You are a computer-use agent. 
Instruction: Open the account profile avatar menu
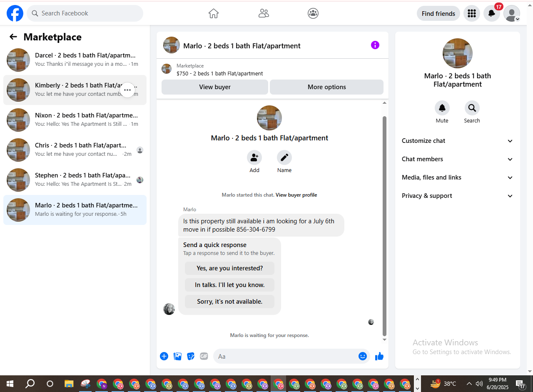pos(512,13)
